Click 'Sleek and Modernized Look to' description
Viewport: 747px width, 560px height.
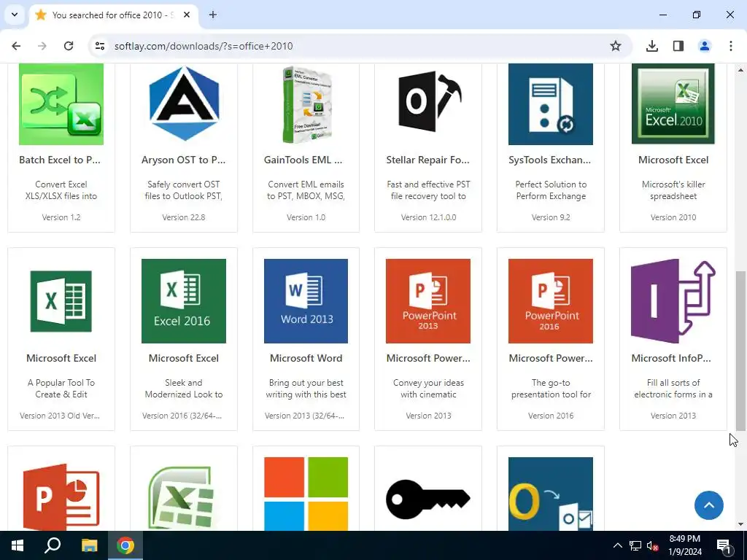pos(184,389)
